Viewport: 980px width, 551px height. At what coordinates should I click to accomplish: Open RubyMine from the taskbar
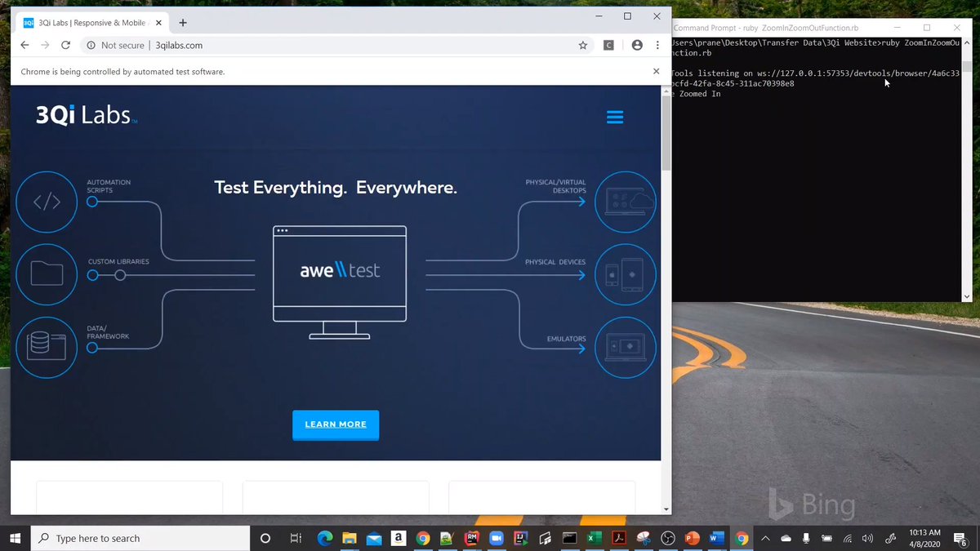coord(472,538)
